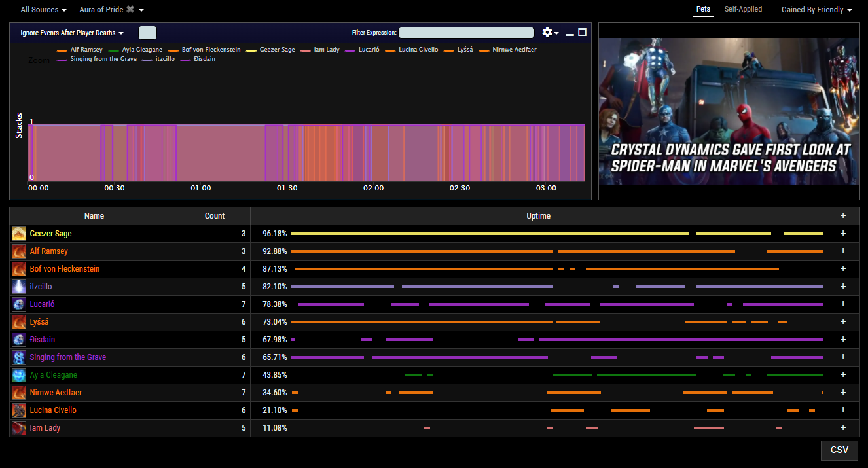The height and width of the screenshot is (468, 868).
Task: Toggle Geezer Sage series in legend
Action: 270,50
